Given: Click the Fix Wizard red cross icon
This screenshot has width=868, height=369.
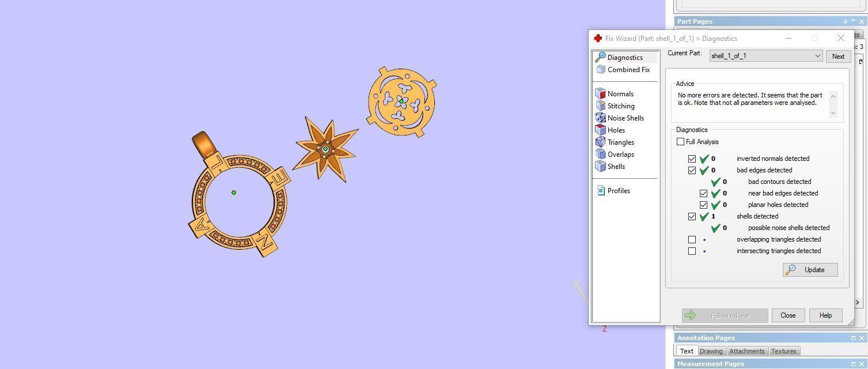Looking at the screenshot, I should click(x=598, y=38).
